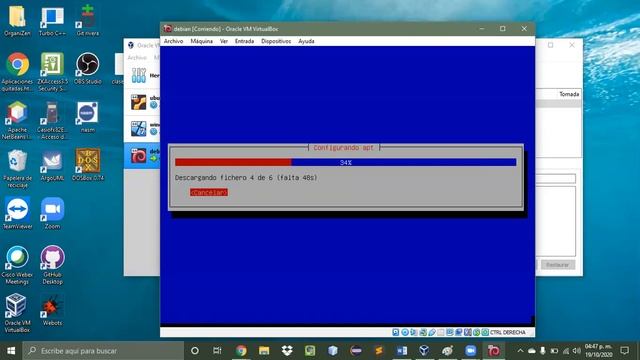Screen dimensions: 640x360
Task: Select windows VM in VirtualBox Manager list
Action: [x=142, y=129]
